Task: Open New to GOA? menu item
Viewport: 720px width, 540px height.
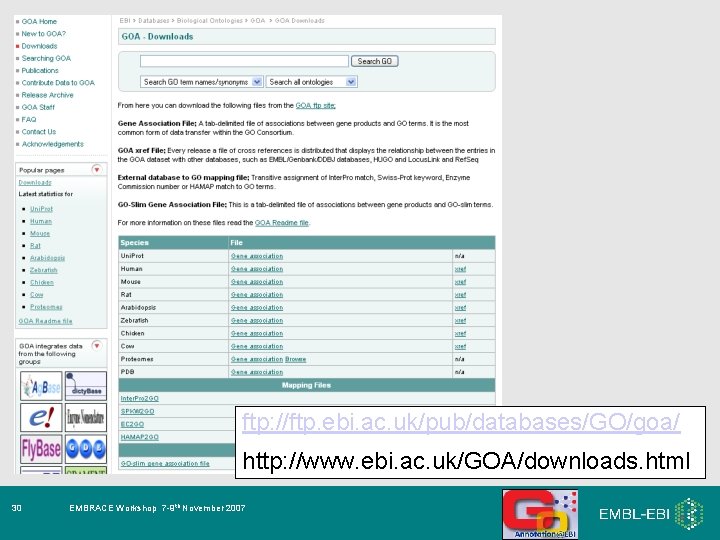Action: coord(44,34)
